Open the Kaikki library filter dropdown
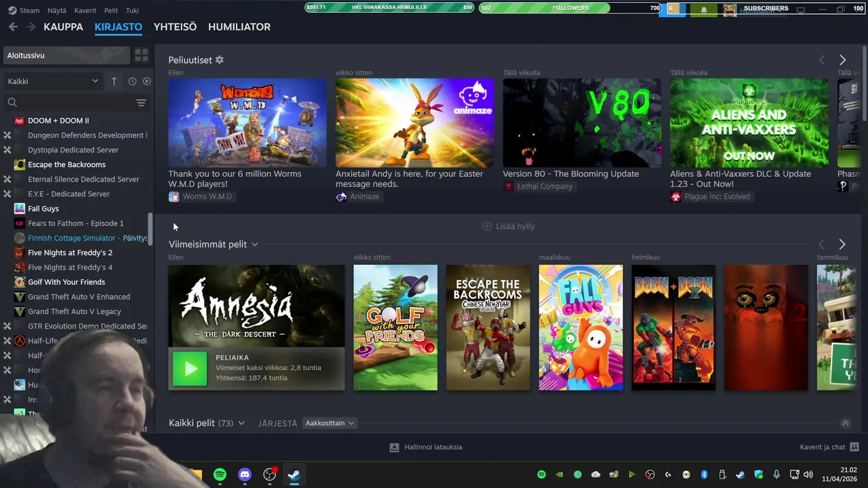The width and height of the screenshot is (868, 488). [53, 81]
